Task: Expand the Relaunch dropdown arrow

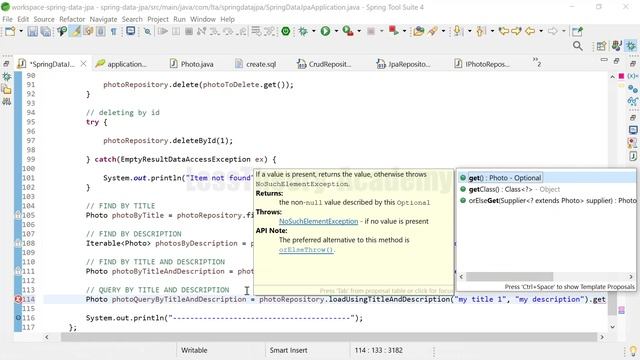Action: (404, 31)
